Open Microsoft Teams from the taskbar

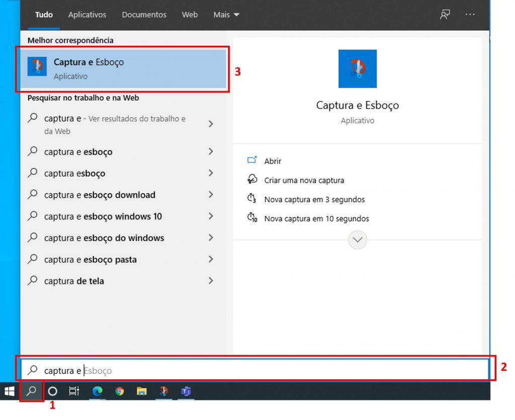click(186, 391)
